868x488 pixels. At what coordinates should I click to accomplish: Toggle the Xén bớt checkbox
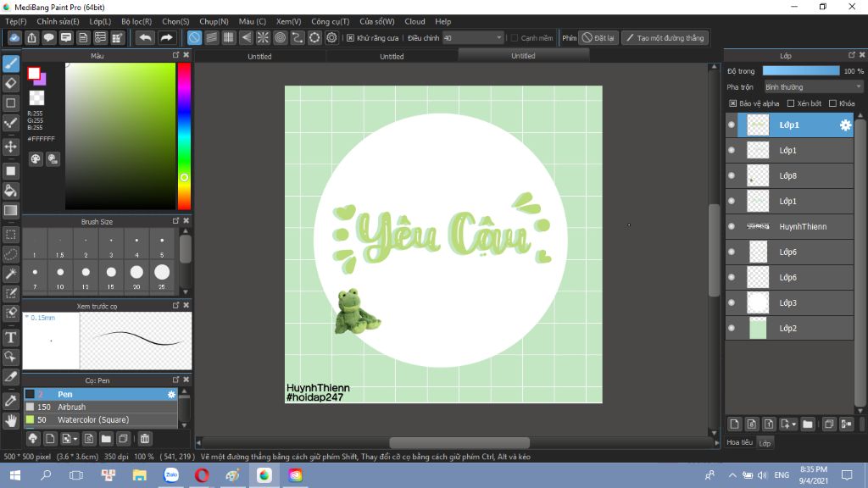point(791,103)
